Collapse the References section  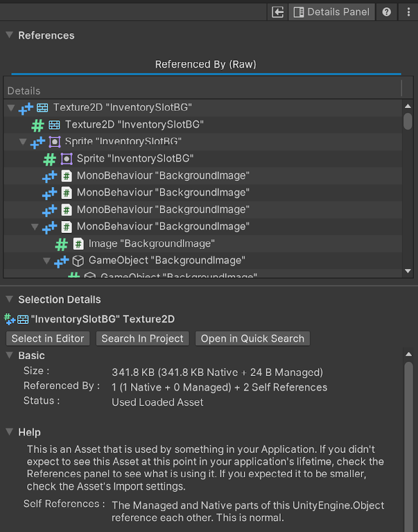(8, 35)
